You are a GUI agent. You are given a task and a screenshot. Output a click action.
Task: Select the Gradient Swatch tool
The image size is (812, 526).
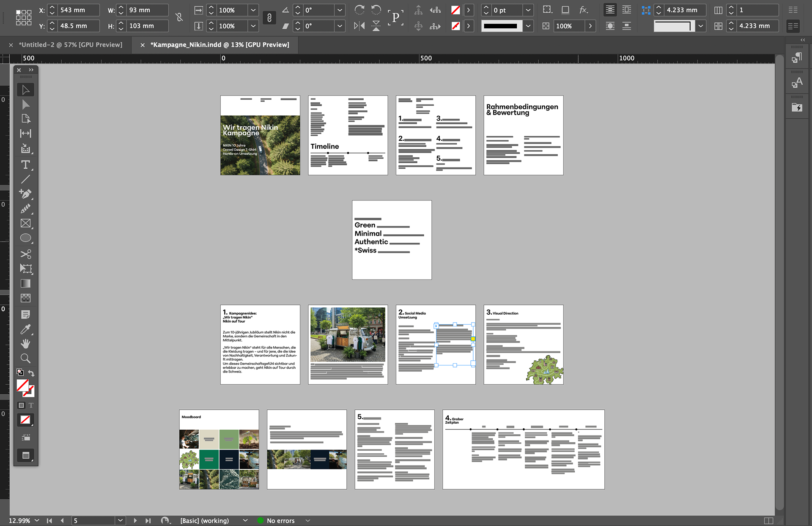[25, 283]
